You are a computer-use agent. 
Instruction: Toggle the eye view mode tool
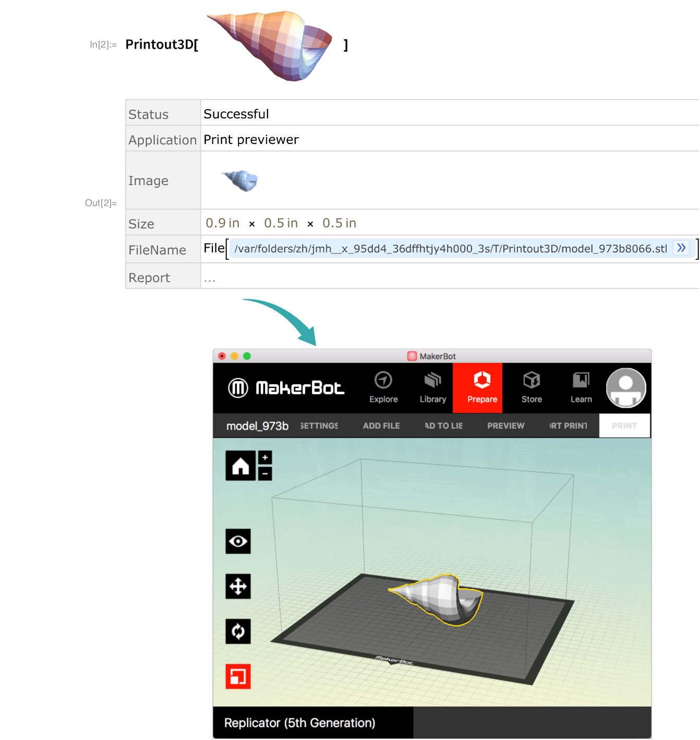point(238,541)
